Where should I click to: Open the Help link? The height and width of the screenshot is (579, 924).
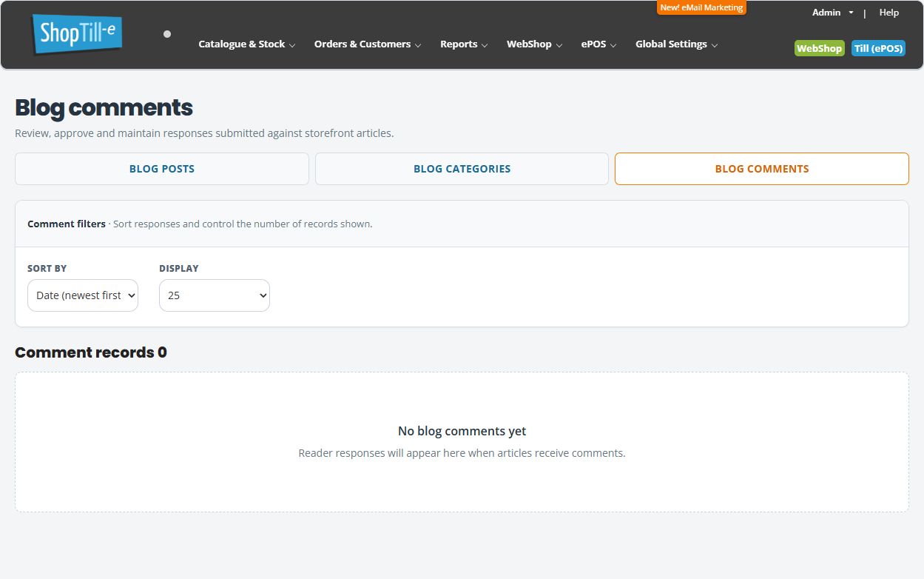tap(889, 13)
